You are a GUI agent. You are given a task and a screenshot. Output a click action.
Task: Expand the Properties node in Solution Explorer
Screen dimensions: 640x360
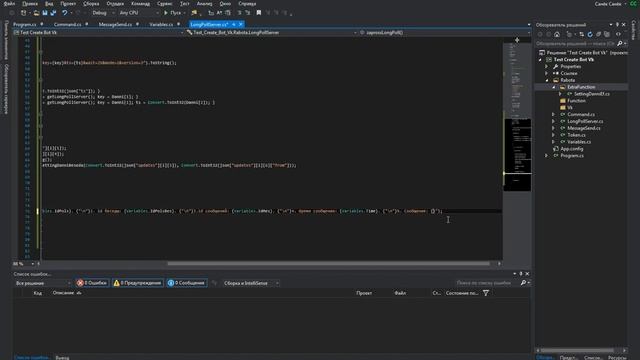(x=547, y=67)
